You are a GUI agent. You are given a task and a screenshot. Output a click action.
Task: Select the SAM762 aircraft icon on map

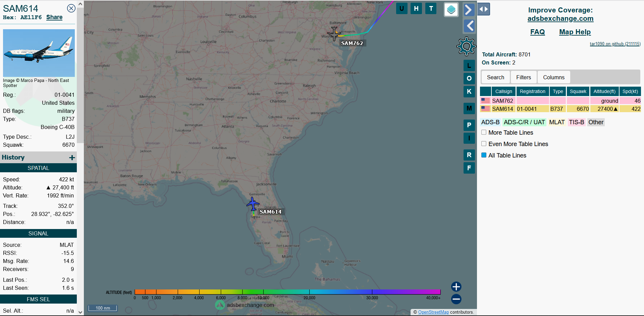[x=334, y=34]
